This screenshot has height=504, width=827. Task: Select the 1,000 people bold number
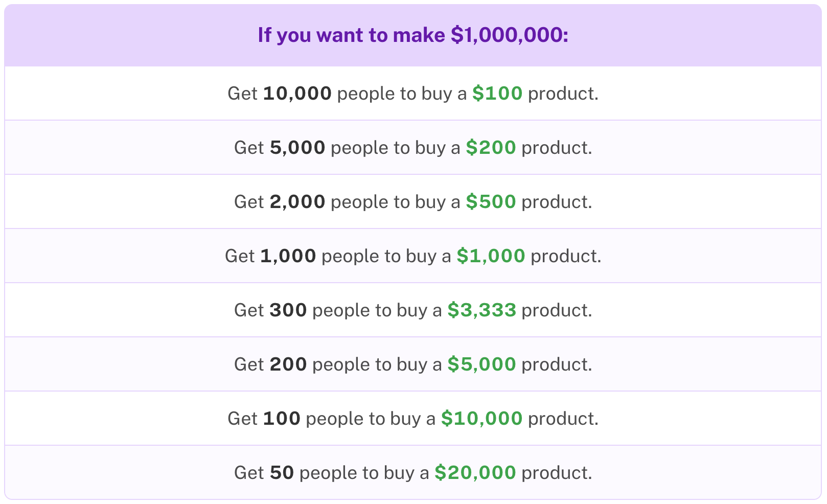point(288,256)
